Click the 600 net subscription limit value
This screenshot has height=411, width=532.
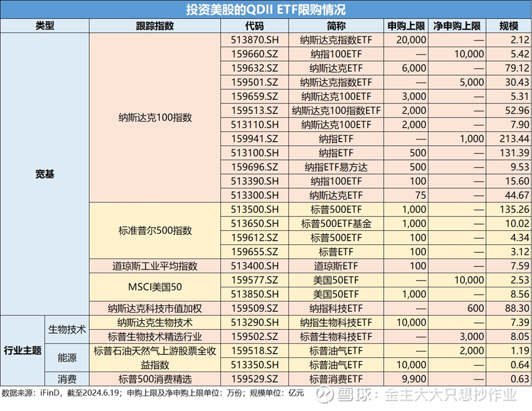pyautogui.click(x=475, y=308)
